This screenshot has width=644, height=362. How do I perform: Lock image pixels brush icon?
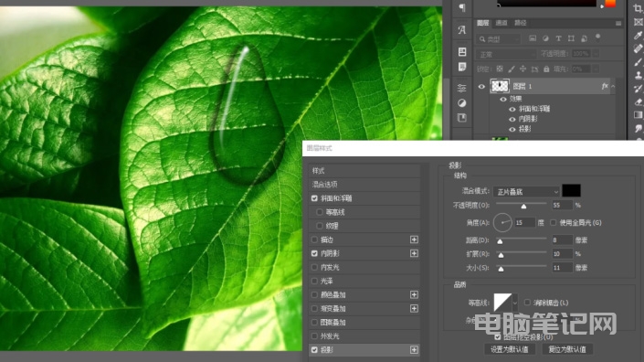pos(512,69)
